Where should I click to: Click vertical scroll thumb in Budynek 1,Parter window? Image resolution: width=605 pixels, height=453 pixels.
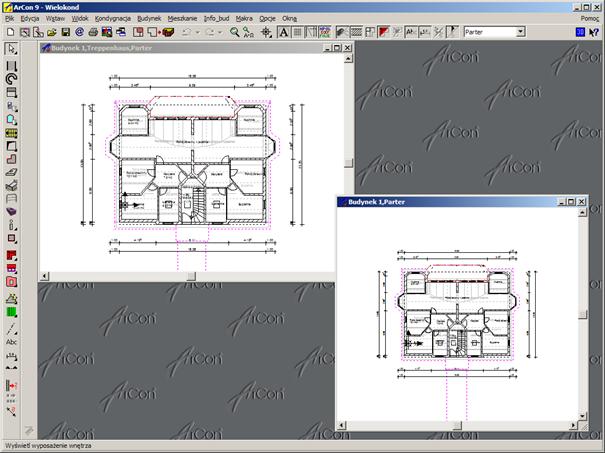(583, 314)
